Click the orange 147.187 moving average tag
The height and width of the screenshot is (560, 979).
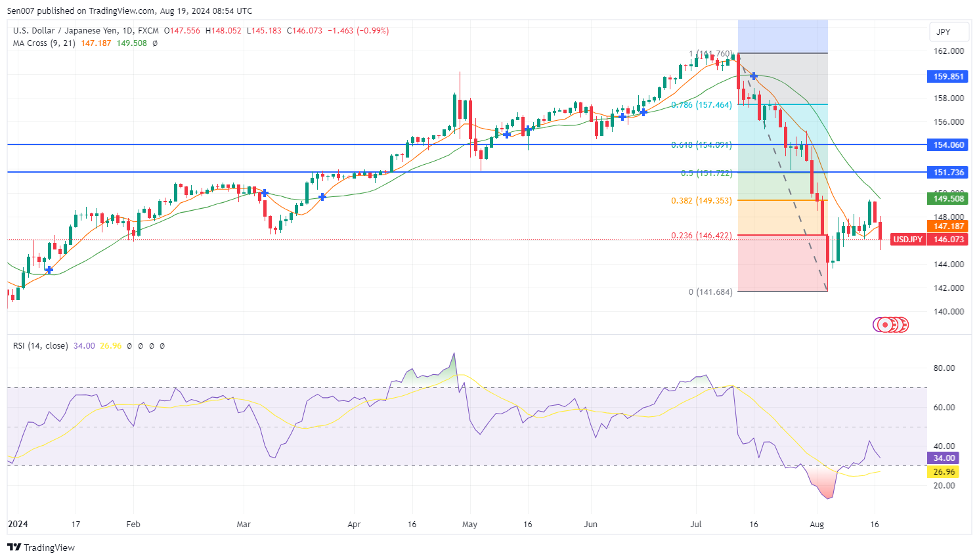click(948, 226)
